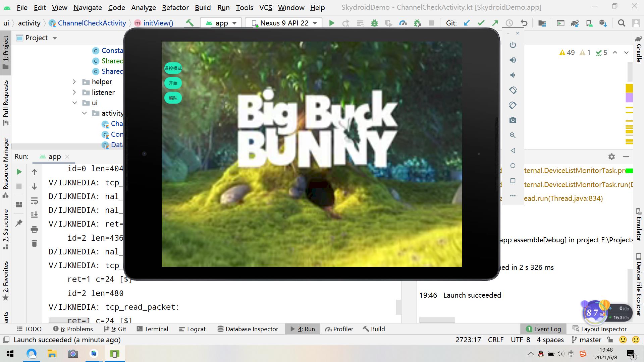Click Windows Start button
This screenshot has height=362, width=644.
10,354
